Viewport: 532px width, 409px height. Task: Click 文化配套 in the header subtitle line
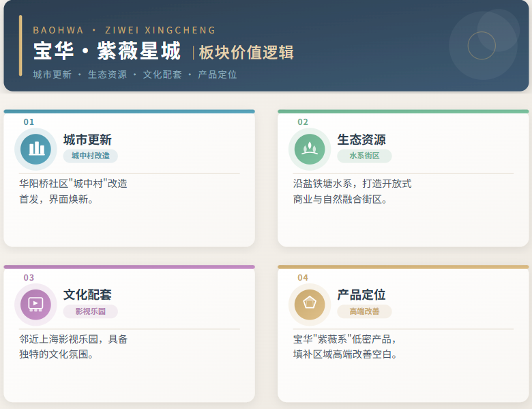click(162, 74)
